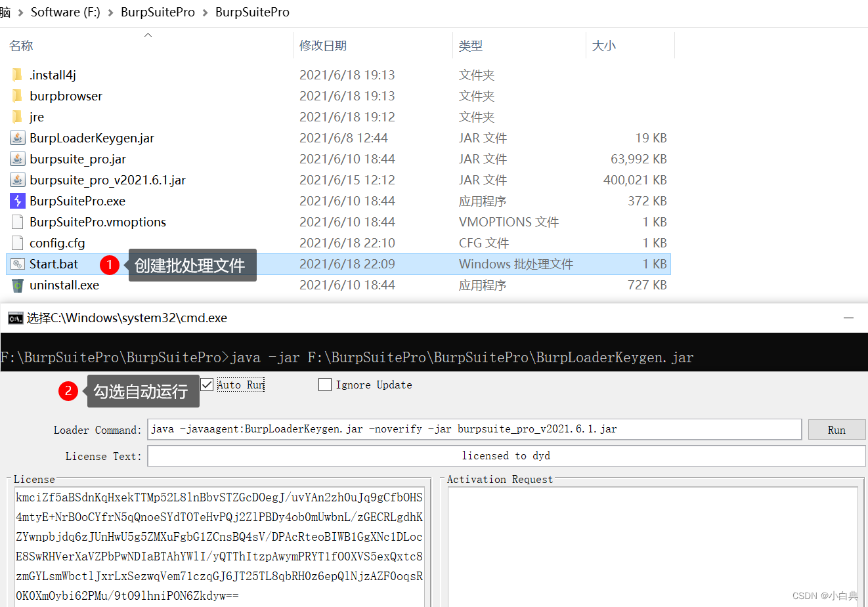Select the burpbrowser folder name
Image resolution: width=868 pixels, height=607 pixels.
(x=66, y=96)
